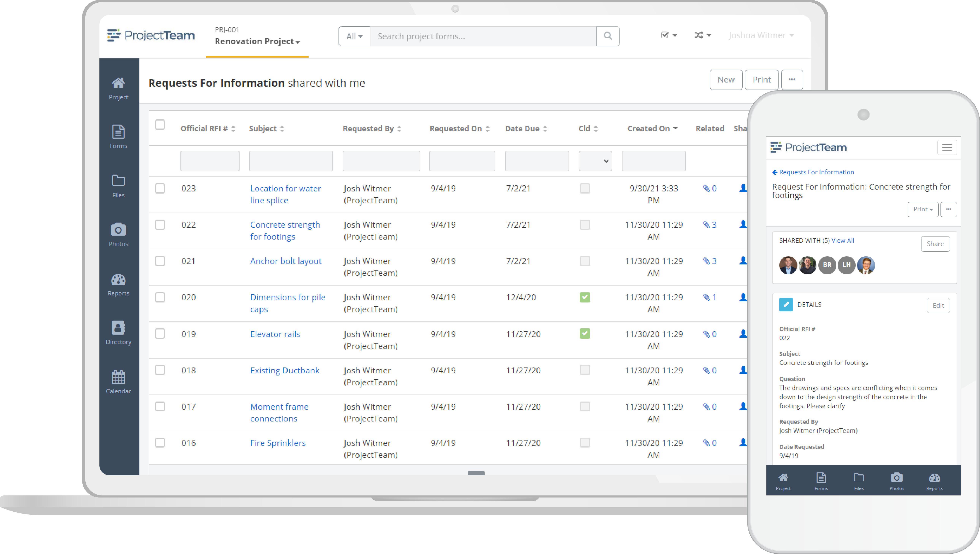
Task: Open Files folder in the left sidebar
Action: coord(118,186)
